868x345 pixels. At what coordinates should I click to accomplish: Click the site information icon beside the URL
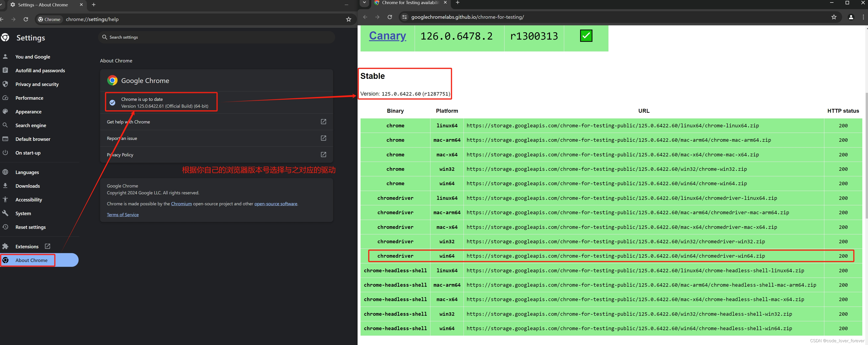click(404, 17)
